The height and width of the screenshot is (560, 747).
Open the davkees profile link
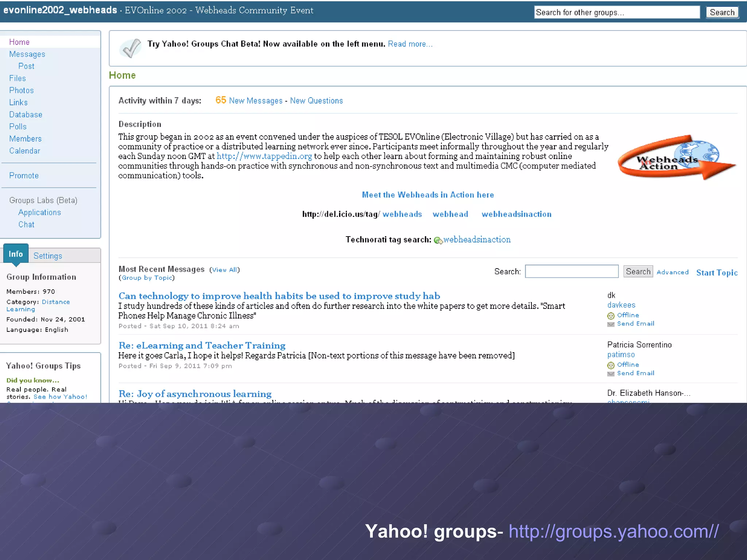coord(621,305)
